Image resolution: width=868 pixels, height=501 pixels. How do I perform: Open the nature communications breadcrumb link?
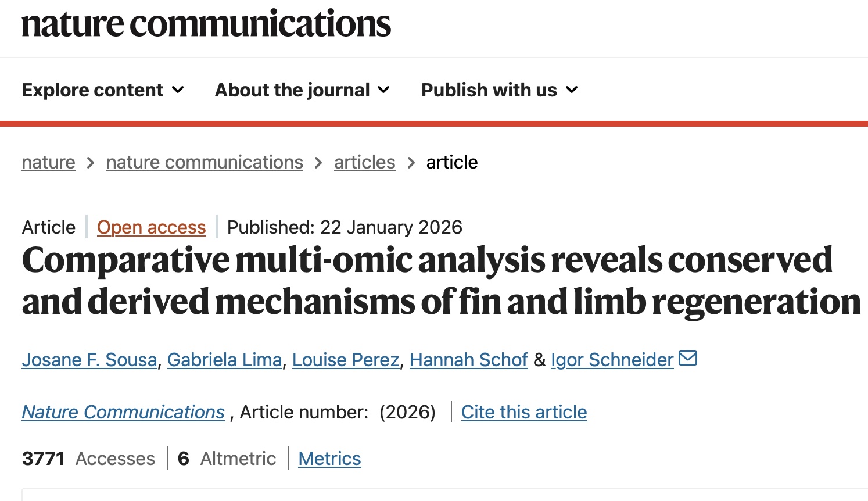click(x=205, y=162)
